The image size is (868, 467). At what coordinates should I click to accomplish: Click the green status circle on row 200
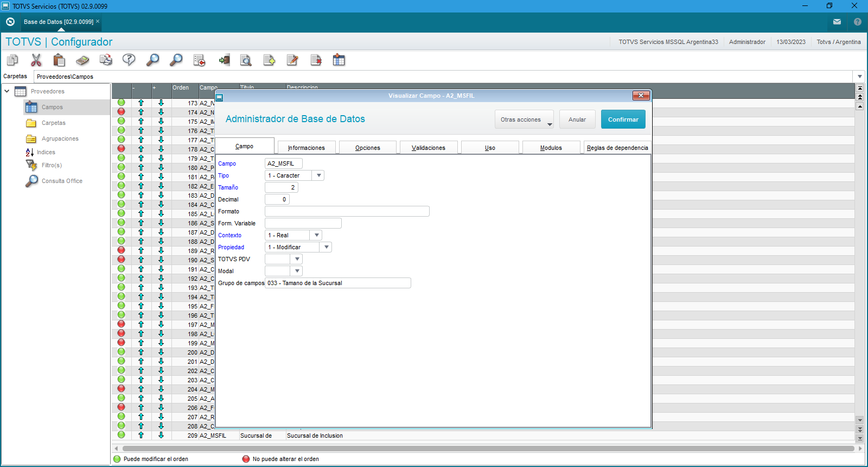click(x=121, y=352)
